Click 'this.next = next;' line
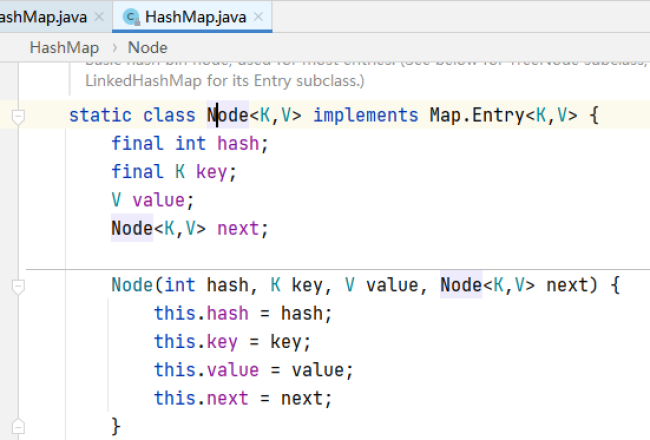Viewport: 650px width, 440px height. point(243,399)
